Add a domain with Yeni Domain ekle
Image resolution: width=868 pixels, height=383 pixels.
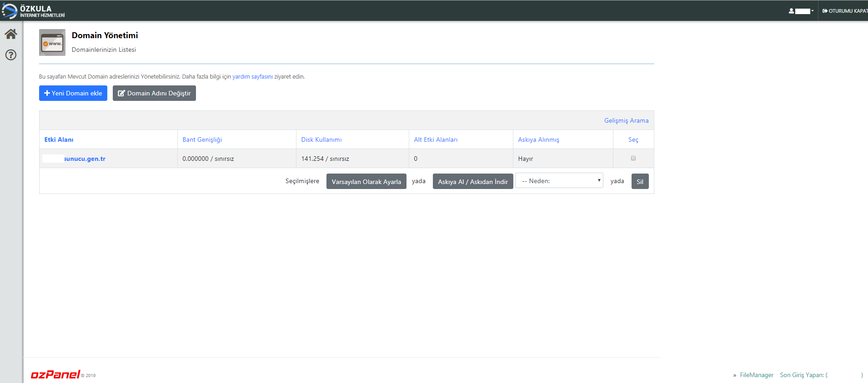tap(73, 93)
